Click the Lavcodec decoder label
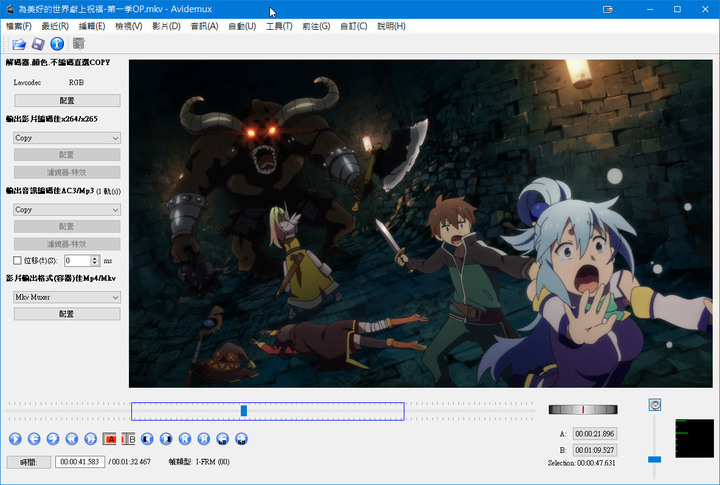This screenshot has height=485, width=720. [x=27, y=82]
